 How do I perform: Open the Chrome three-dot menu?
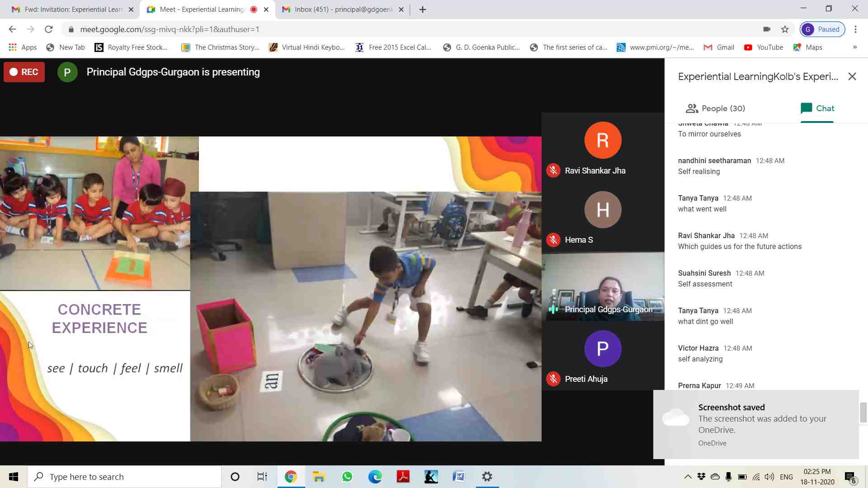coord(855,29)
